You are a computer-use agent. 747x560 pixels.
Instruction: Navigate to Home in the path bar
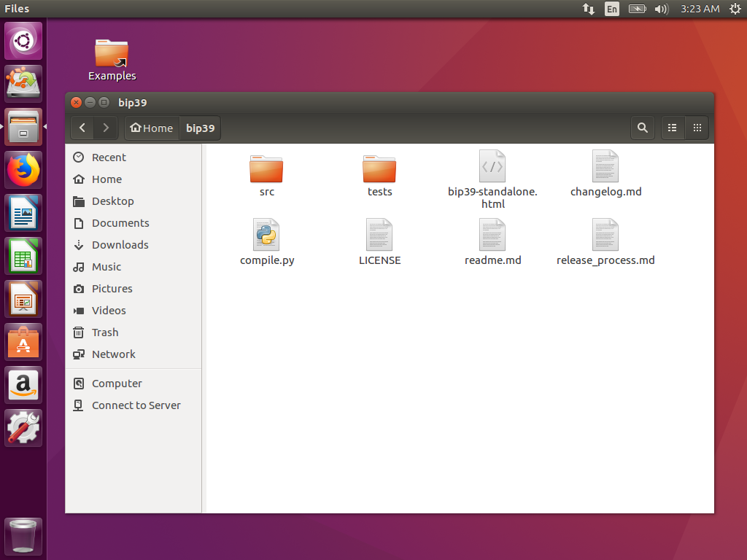tap(152, 128)
